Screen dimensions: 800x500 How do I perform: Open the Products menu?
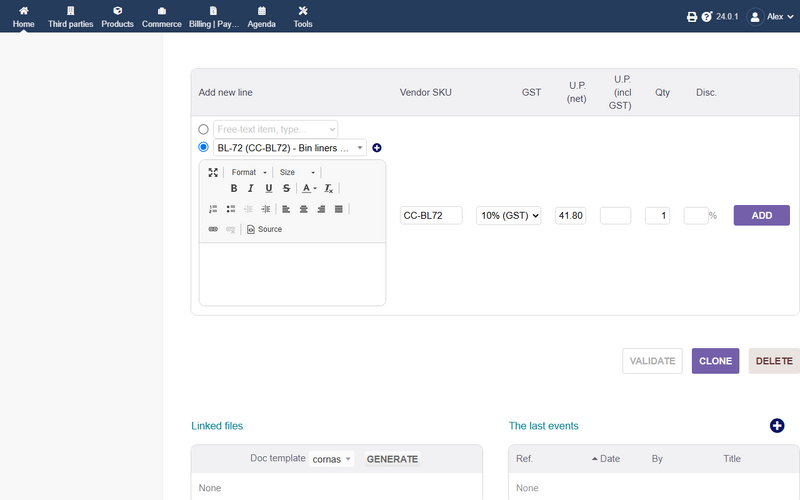pos(117,17)
